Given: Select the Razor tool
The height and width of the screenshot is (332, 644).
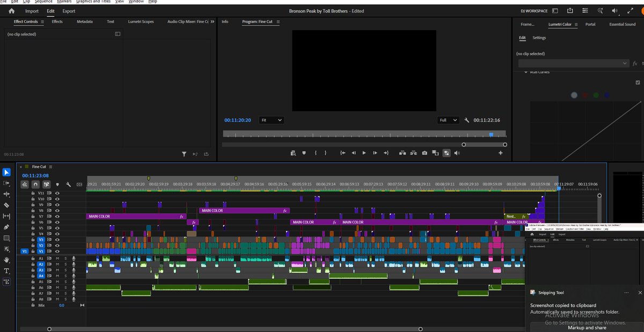Looking at the screenshot, I should click(x=6, y=205).
